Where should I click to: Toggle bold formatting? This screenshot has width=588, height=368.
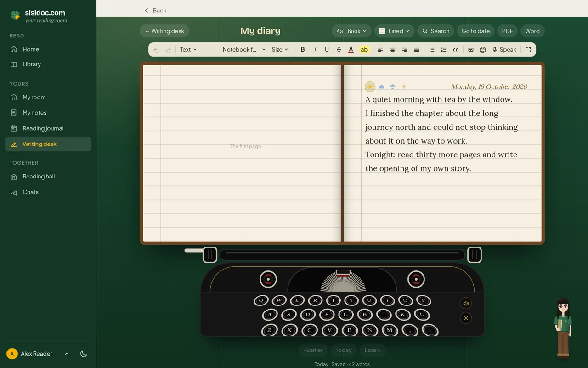[x=303, y=50]
